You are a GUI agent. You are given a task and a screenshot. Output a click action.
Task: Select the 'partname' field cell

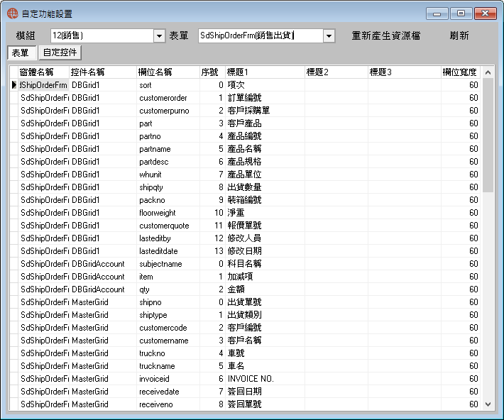168,149
